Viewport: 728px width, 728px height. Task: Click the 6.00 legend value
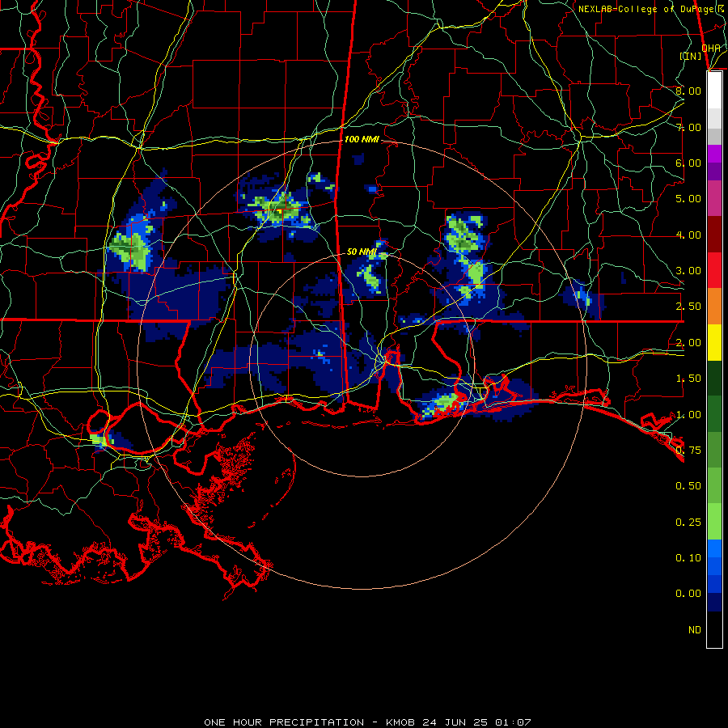pos(688,163)
